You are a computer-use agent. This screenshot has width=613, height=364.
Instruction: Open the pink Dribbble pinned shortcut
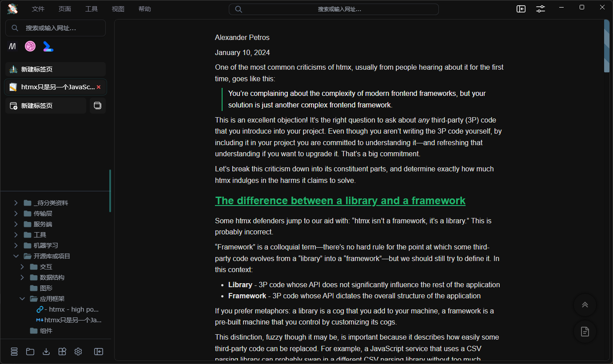tap(30, 46)
